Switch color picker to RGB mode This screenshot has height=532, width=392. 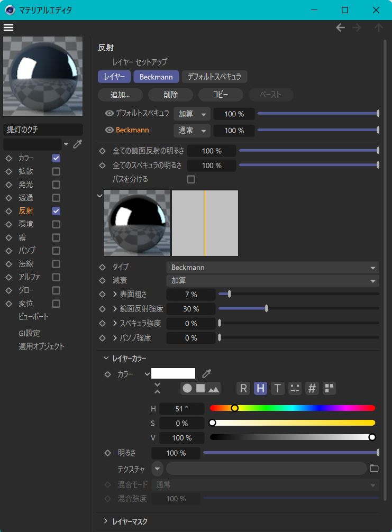[243, 388]
